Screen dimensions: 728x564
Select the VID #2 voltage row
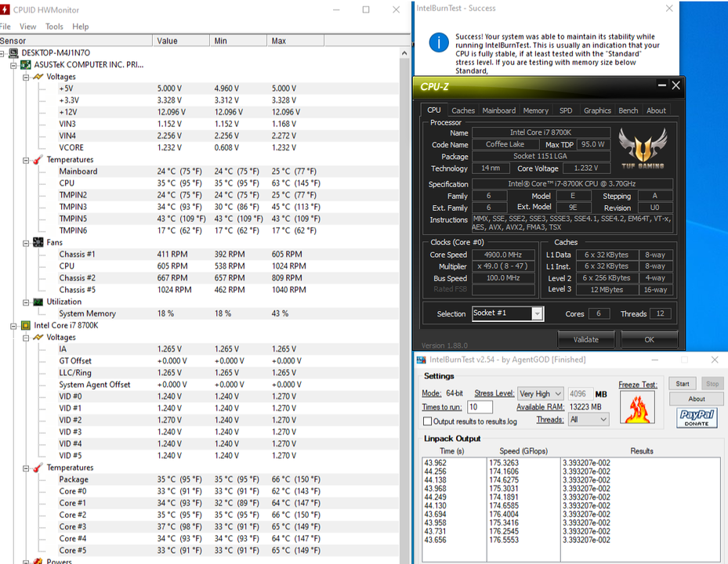[199, 420]
